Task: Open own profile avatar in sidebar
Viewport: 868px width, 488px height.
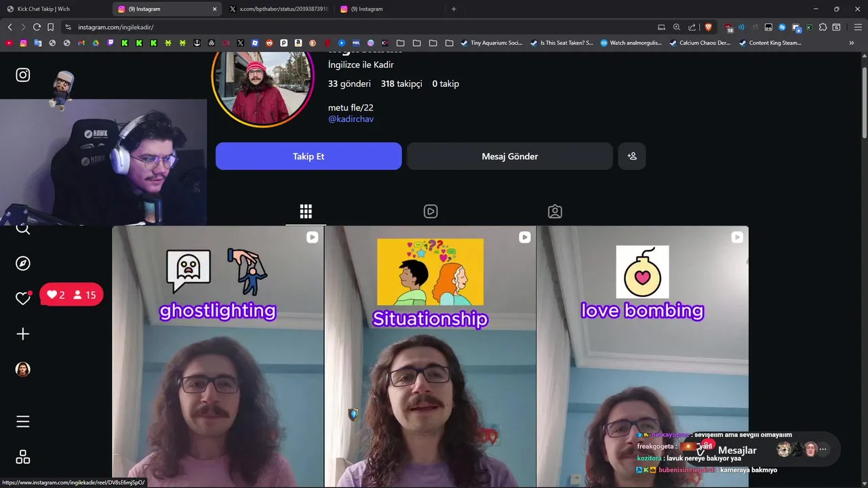Action: (23, 369)
